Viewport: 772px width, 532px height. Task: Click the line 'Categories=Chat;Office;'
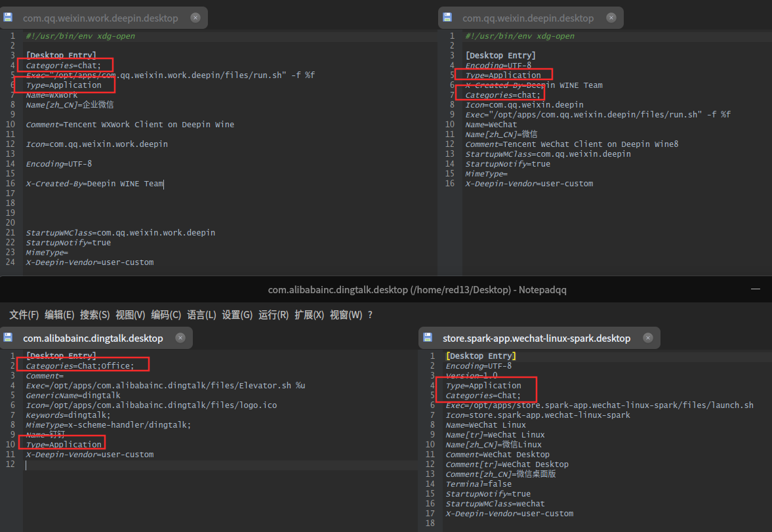(x=80, y=365)
